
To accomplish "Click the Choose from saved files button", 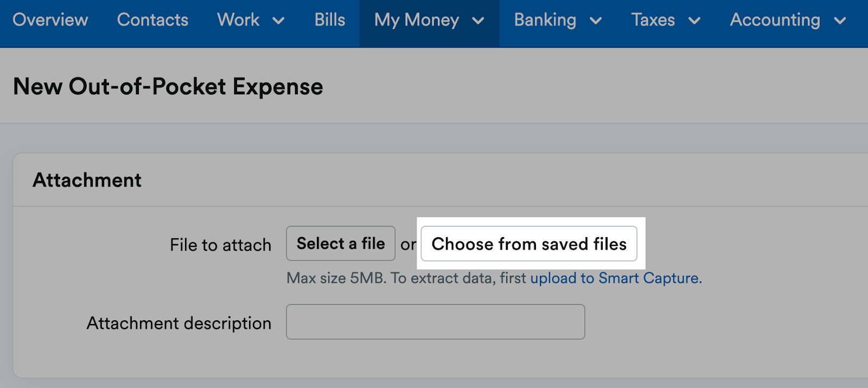I will coord(529,244).
